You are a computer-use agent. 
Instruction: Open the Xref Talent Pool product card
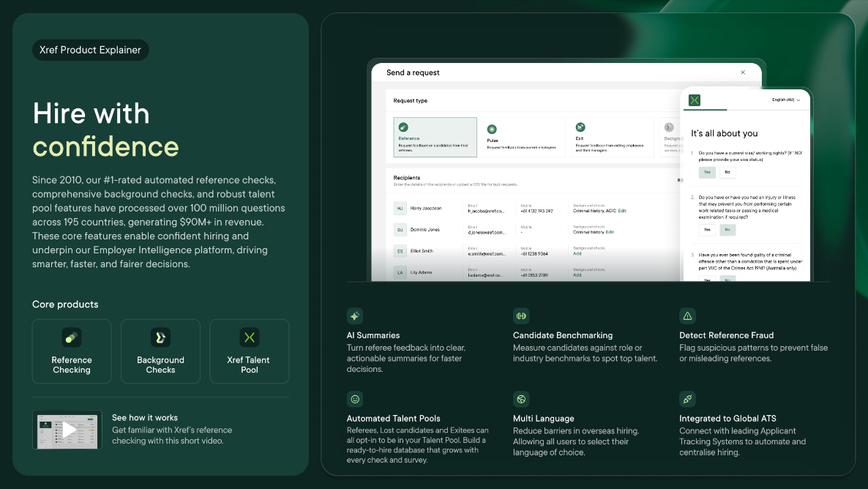(x=249, y=351)
